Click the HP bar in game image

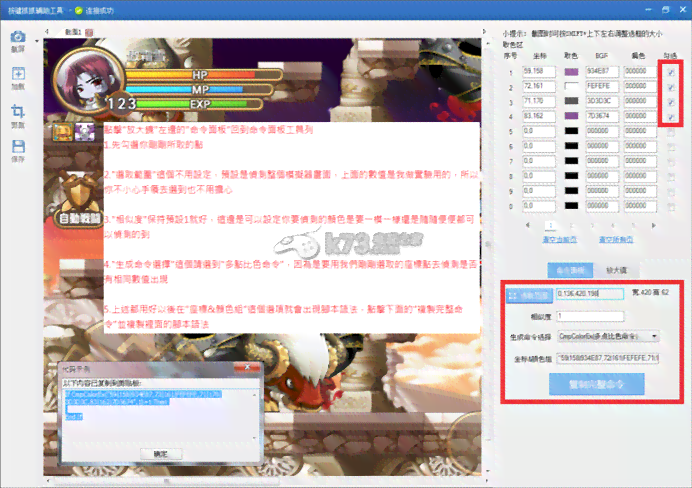click(204, 75)
